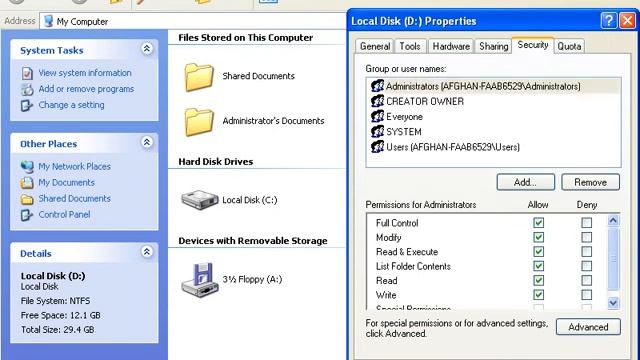Open the Administrator's Documents folder icon
The height and width of the screenshot is (360, 640).
(x=199, y=122)
